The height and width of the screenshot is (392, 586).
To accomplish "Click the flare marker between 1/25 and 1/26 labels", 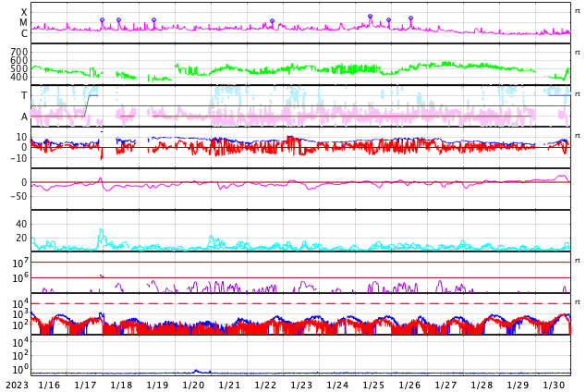I will click(x=389, y=19).
